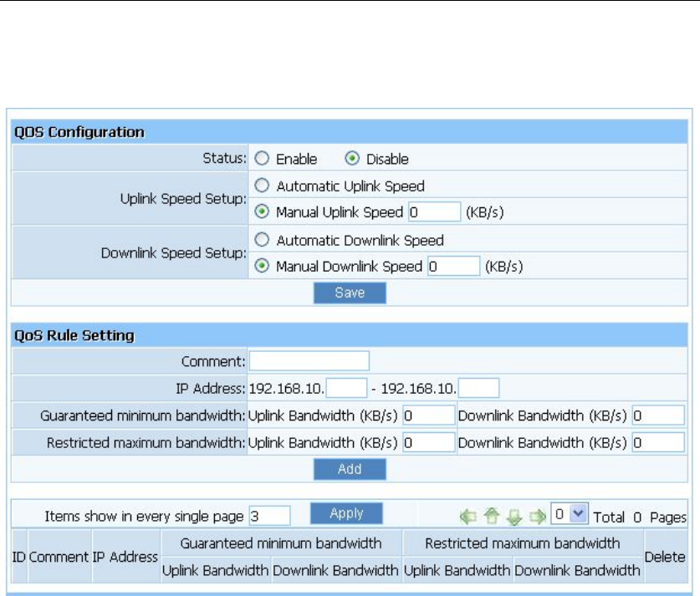Click the Uplink Speed Setup label
The width and height of the screenshot is (700, 596).
pyautogui.click(x=183, y=198)
